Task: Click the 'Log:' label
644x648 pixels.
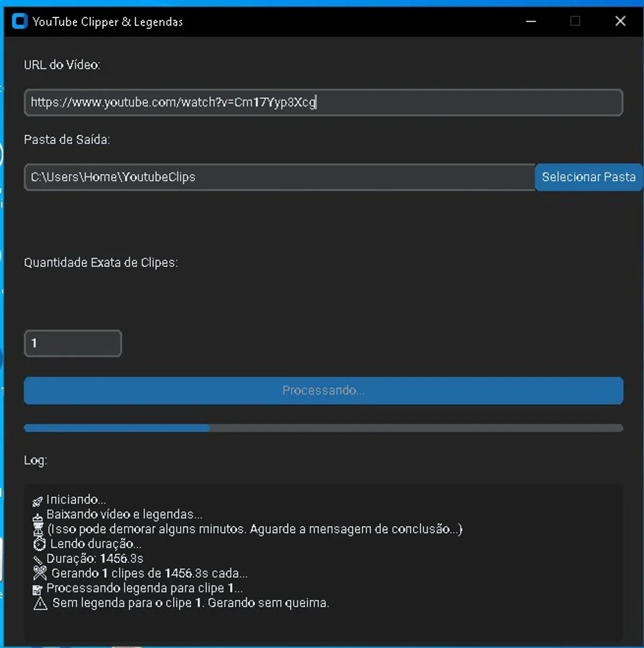Action: click(x=35, y=460)
